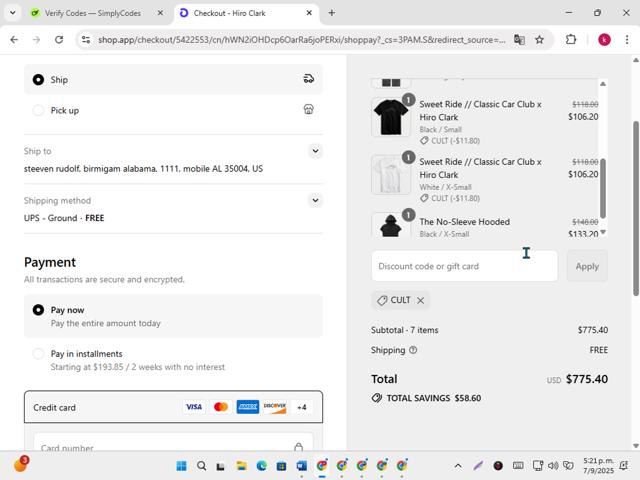Viewport: 640px width, 480px height.
Task: Click the Discover card logo
Action: click(x=275, y=407)
